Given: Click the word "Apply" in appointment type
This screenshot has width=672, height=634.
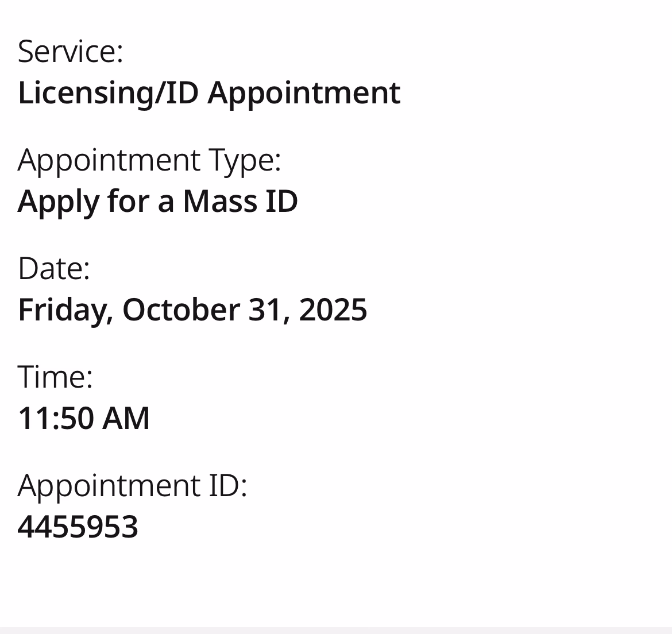Looking at the screenshot, I should pos(59,202).
